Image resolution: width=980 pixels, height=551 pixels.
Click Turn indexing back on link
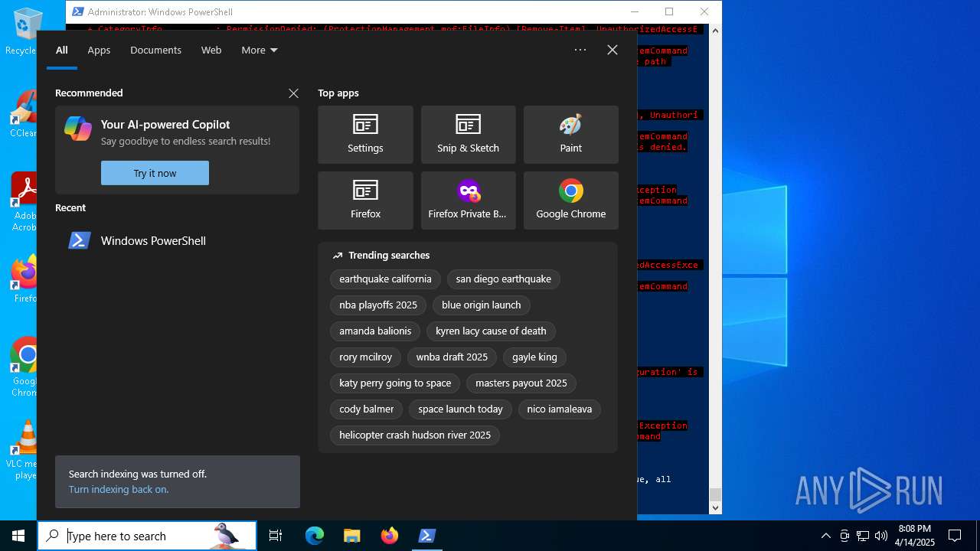119,489
